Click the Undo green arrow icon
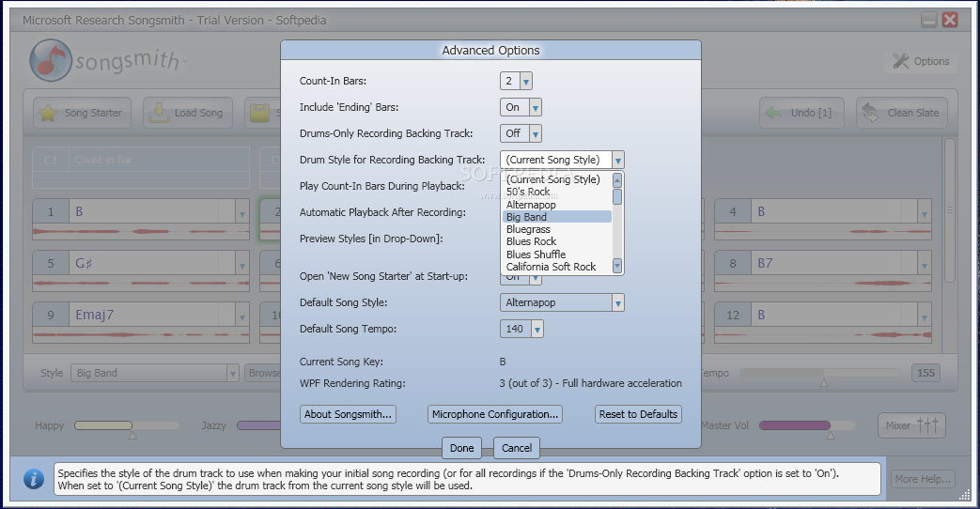This screenshot has height=509, width=980. 773,113
